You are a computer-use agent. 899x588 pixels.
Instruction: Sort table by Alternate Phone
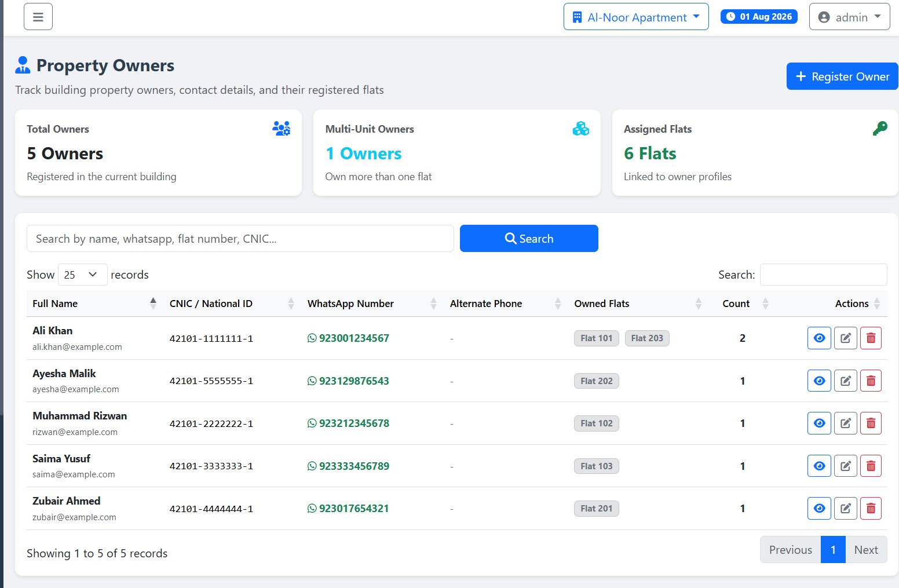point(506,304)
